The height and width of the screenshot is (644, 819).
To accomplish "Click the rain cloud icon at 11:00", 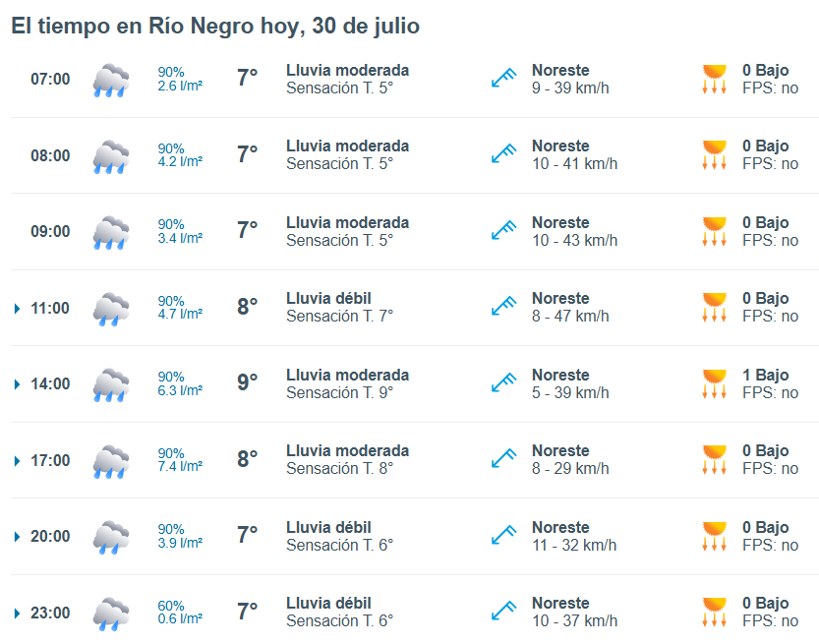I will click(111, 309).
